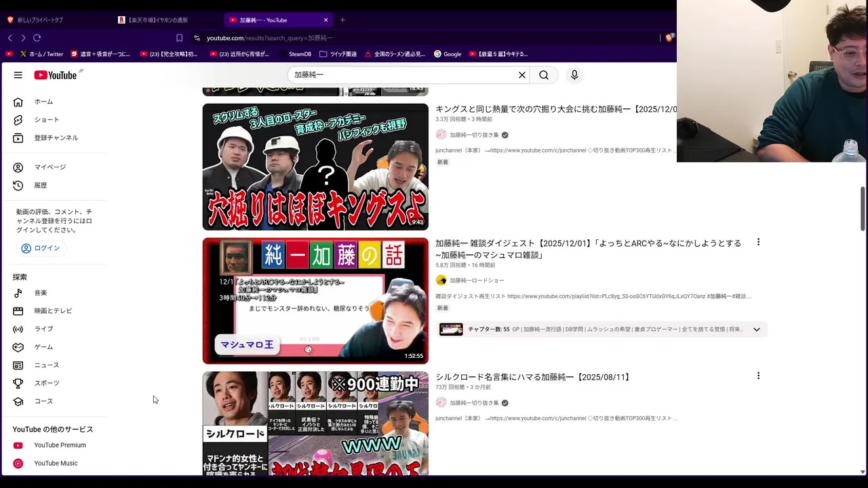This screenshot has height=488, width=868.
Task: Bookmark this page with the bookmark icon
Action: (x=179, y=38)
